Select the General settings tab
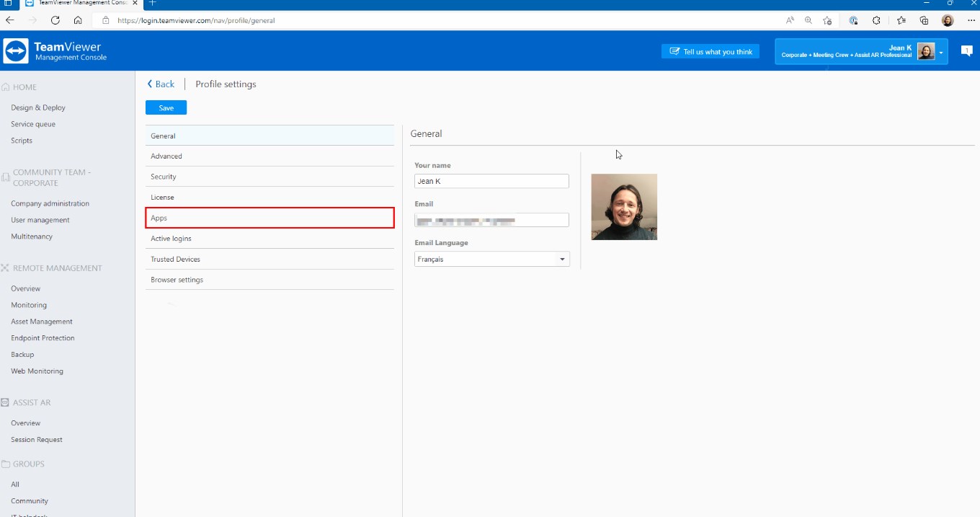Screen dimensions: 980x517 [x=269, y=136]
